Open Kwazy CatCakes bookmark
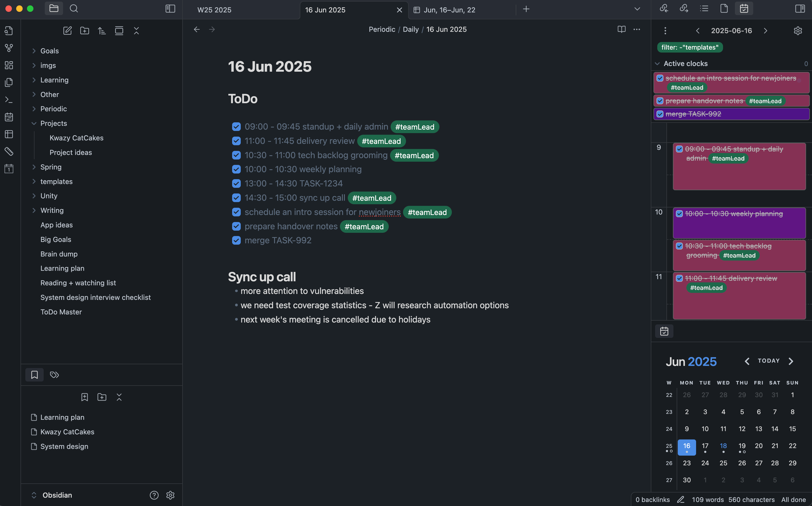The height and width of the screenshot is (506, 812). (67, 432)
